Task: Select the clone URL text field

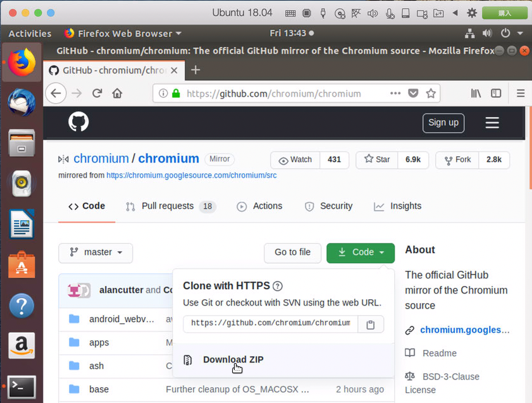Action: click(x=270, y=323)
